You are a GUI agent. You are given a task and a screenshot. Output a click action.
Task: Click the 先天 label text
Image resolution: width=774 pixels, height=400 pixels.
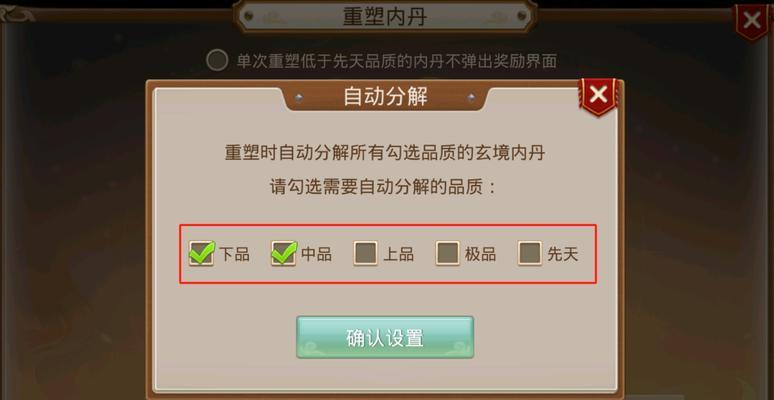tap(562, 254)
